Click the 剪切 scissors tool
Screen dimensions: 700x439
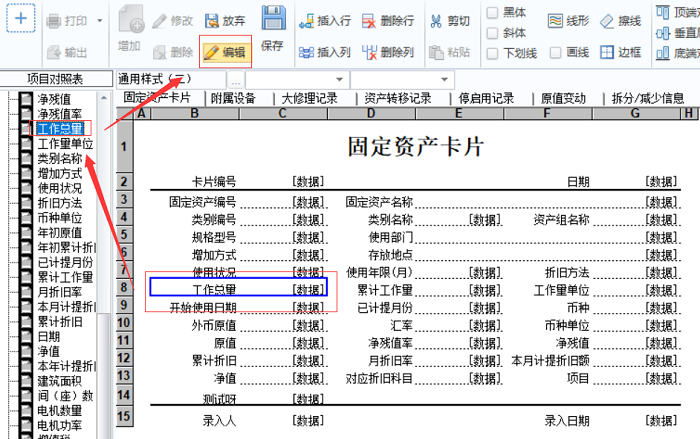click(x=450, y=21)
